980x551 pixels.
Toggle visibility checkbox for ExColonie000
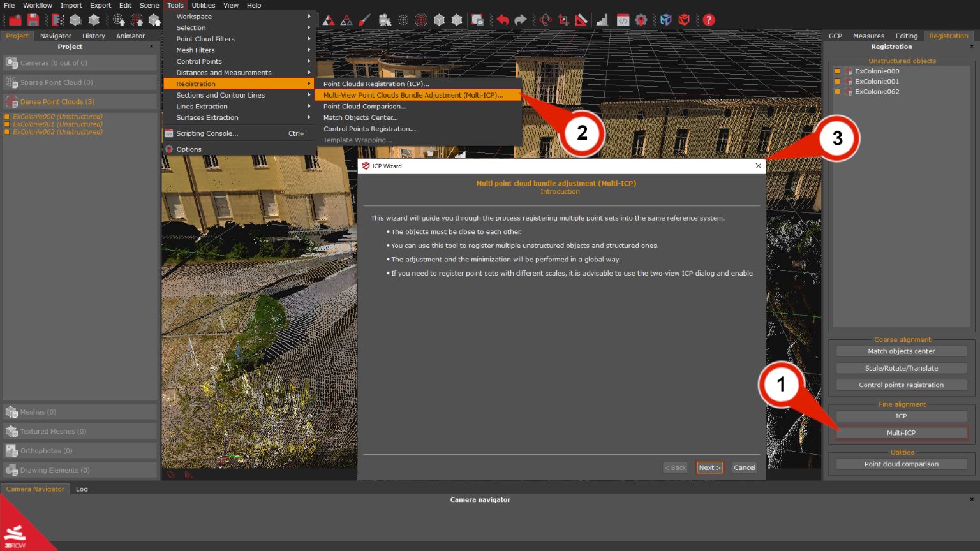tap(838, 71)
